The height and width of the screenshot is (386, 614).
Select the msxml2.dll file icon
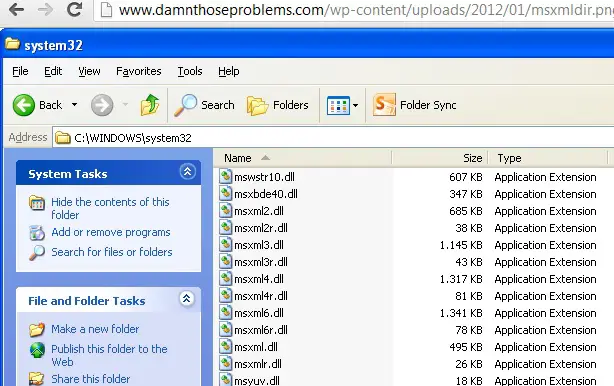pos(226,211)
